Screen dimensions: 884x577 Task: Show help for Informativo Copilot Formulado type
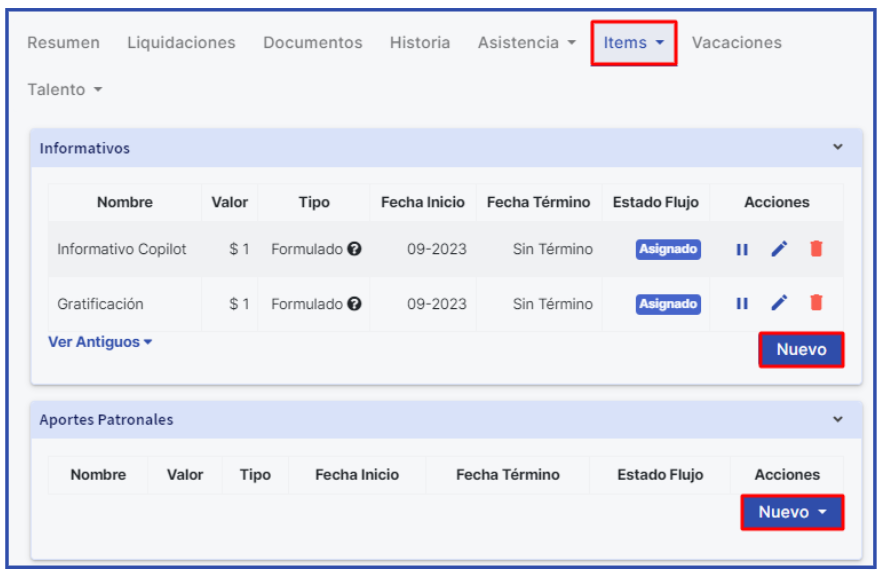pos(354,249)
